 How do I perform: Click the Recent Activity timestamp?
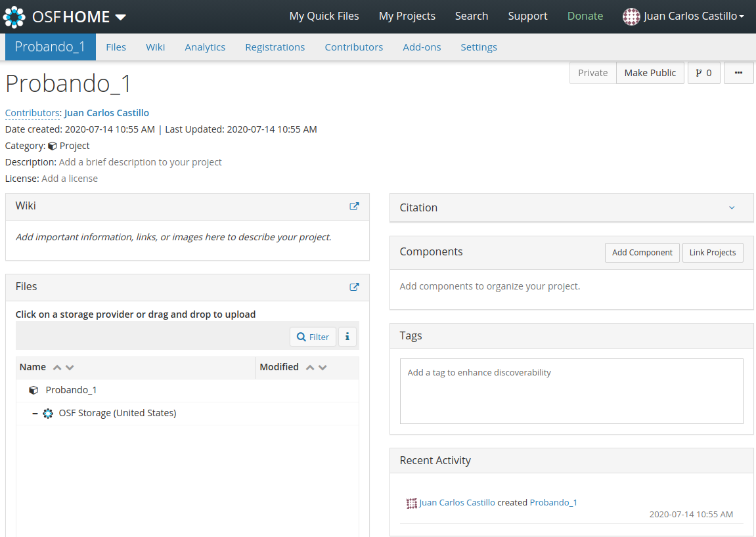(x=691, y=514)
